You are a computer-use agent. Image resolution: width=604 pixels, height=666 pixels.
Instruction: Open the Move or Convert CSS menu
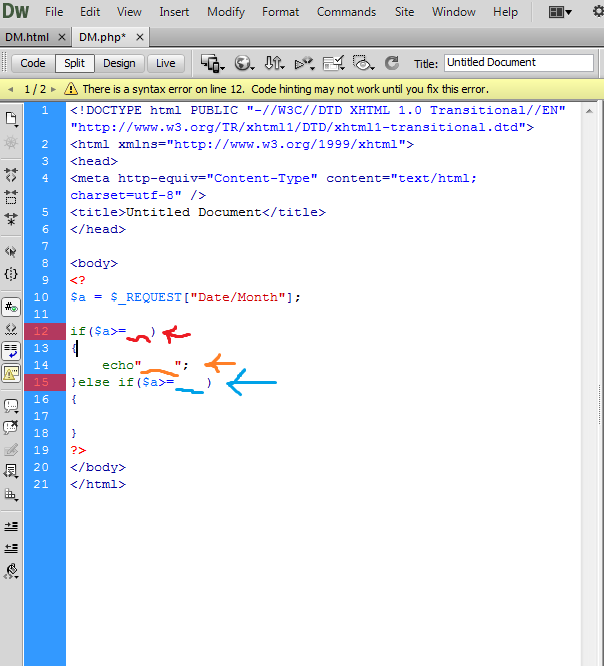click(x=11, y=495)
